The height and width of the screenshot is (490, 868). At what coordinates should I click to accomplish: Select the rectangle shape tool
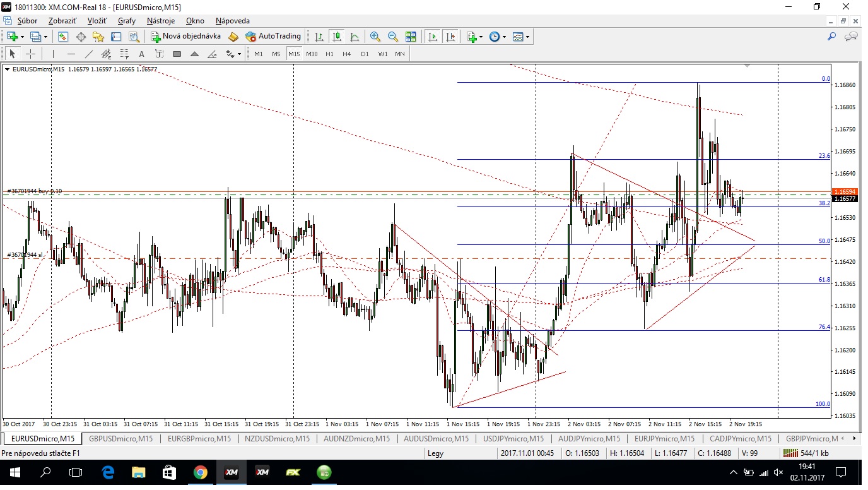pos(177,54)
